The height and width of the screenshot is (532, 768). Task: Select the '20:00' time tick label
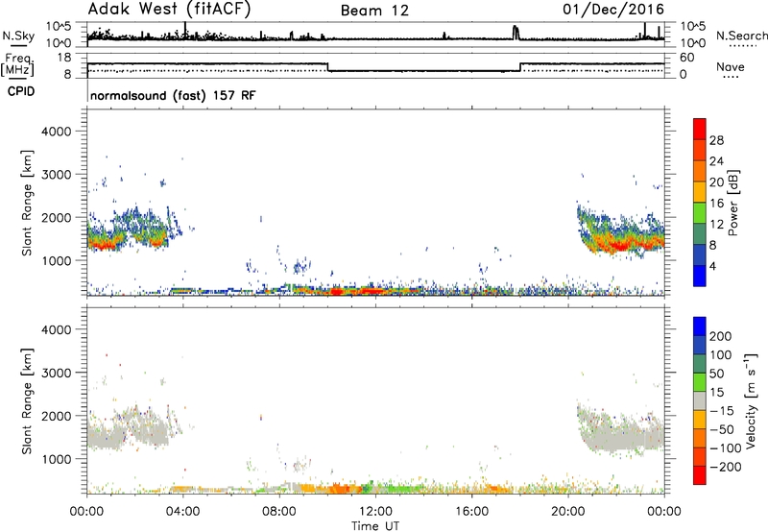click(x=567, y=512)
